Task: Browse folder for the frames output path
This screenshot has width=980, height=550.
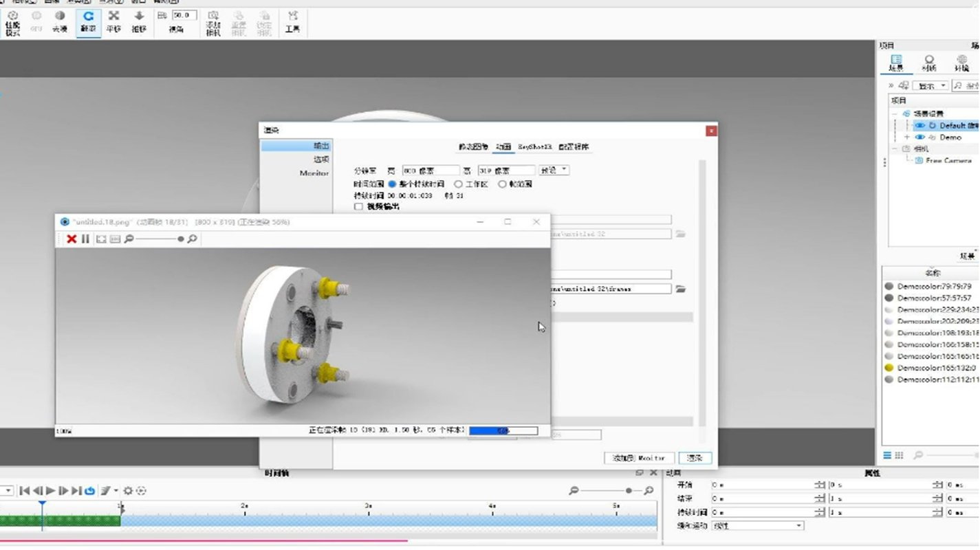Action: [x=680, y=289]
